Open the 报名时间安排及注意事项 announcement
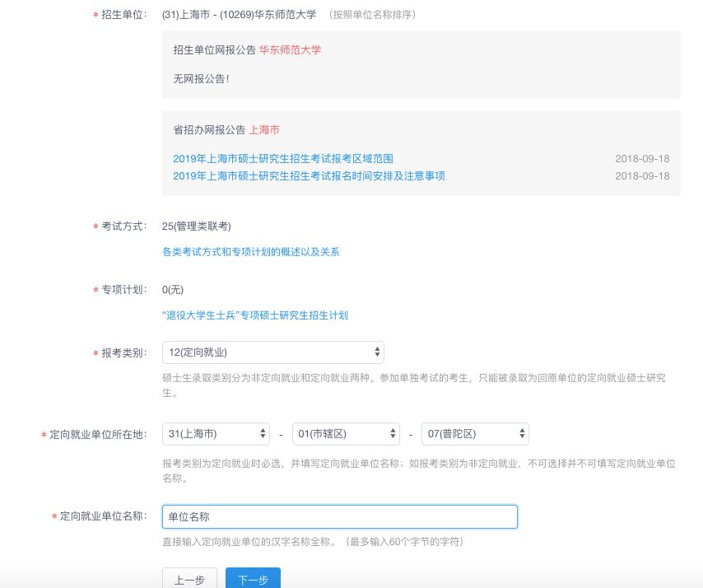This screenshot has height=588, width=703. (309, 175)
